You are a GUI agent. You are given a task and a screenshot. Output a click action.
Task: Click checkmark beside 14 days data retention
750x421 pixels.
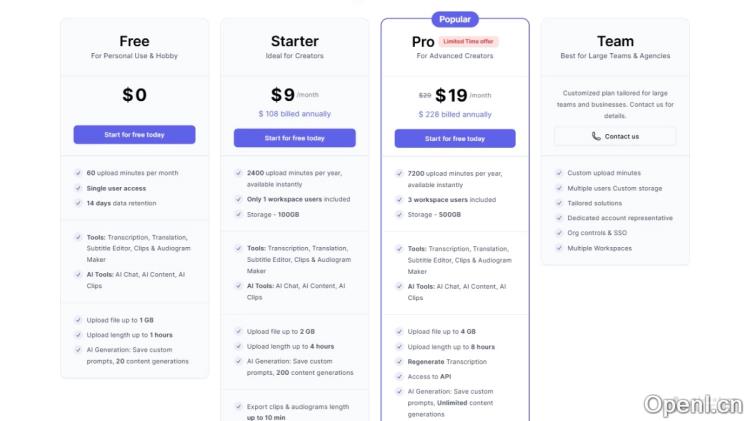78,203
